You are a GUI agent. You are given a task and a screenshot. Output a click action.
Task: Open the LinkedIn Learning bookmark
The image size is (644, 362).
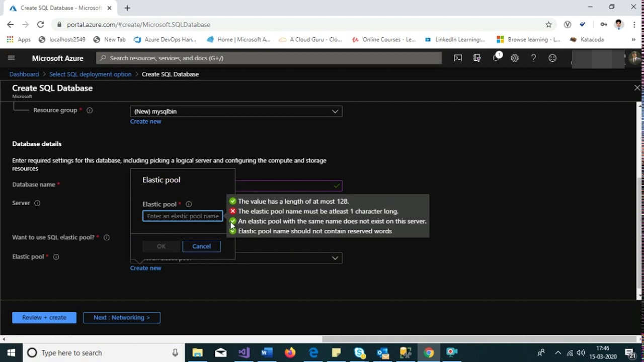click(x=455, y=39)
